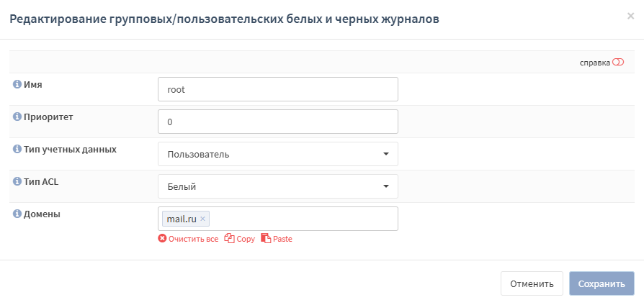
Task: Close the dialog with the X
Action: coord(630,16)
